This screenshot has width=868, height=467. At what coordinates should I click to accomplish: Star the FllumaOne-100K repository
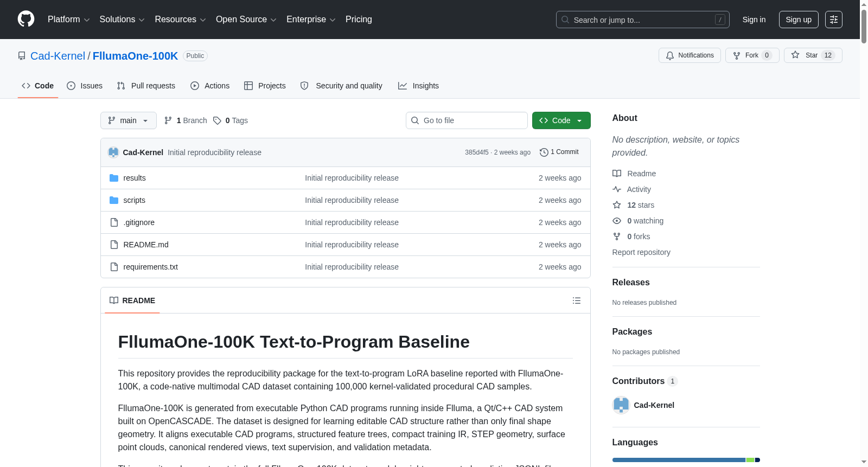813,55
